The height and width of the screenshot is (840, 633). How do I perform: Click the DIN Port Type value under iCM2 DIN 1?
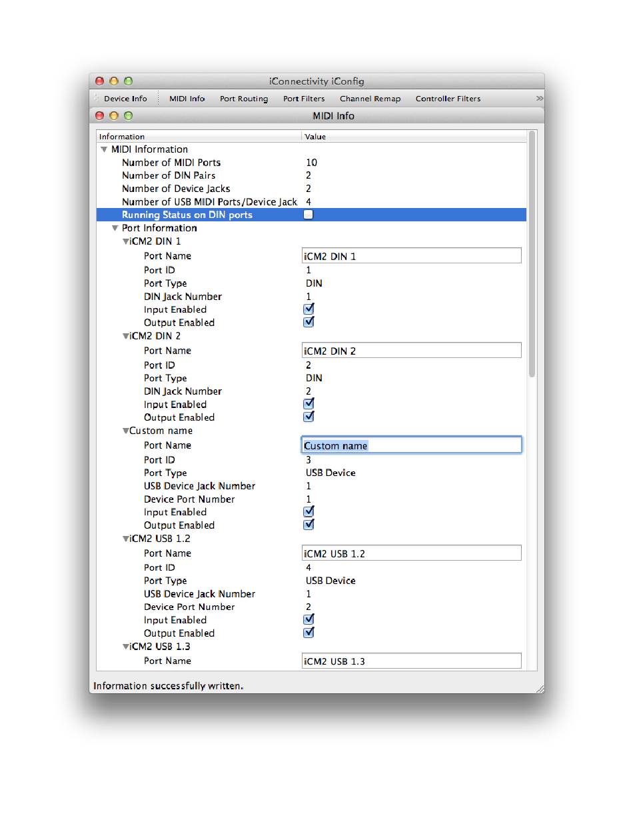(x=314, y=283)
